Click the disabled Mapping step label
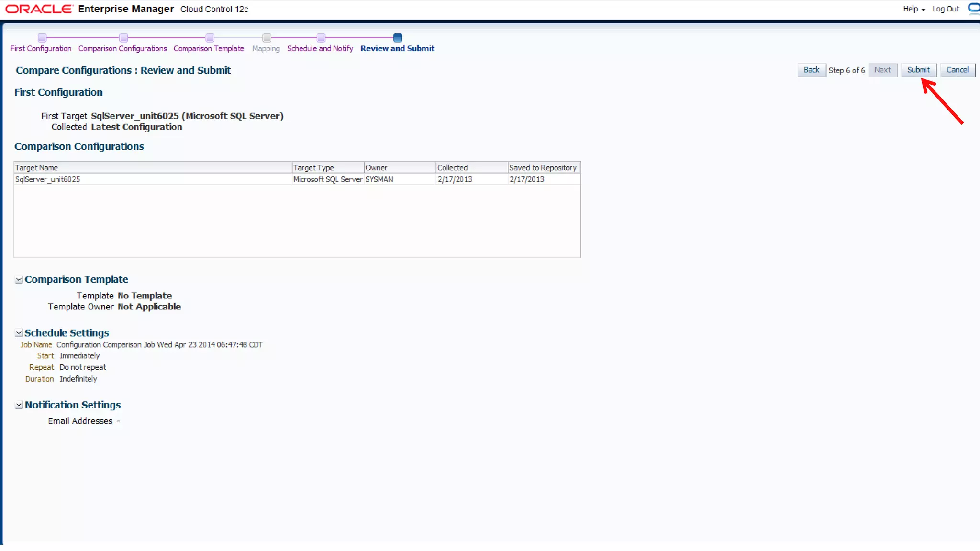 [266, 48]
